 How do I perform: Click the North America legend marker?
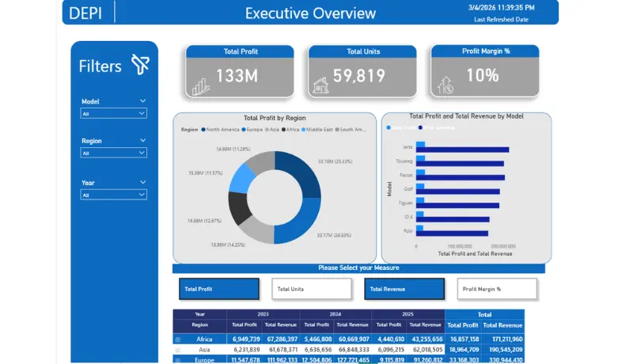point(203,130)
